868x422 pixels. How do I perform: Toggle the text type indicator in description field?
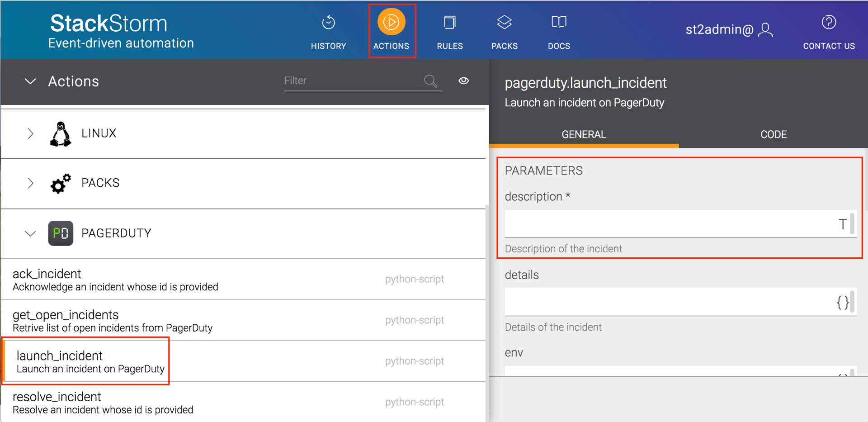pyautogui.click(x=842, y=224)
